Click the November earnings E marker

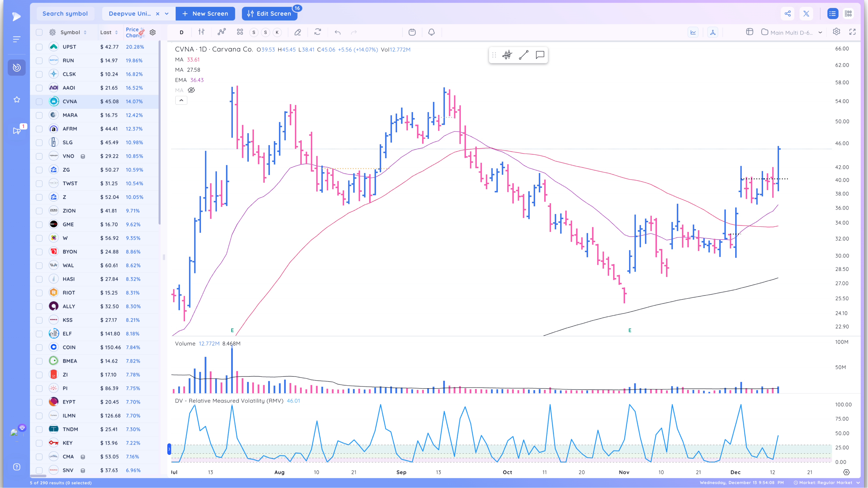tap(630, 330)
